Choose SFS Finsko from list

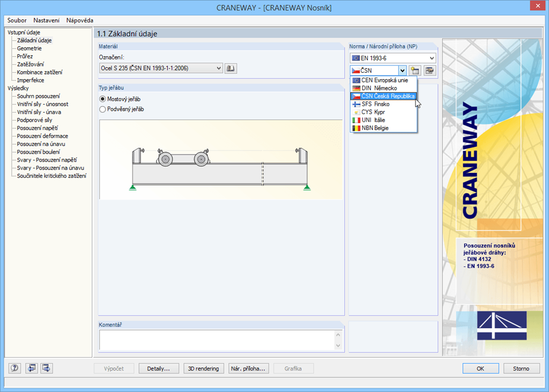click(x=384, y=104)
